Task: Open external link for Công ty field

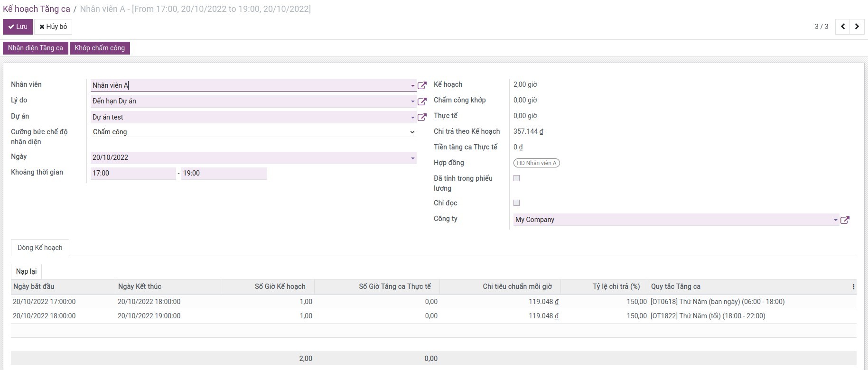Action: 845,220
